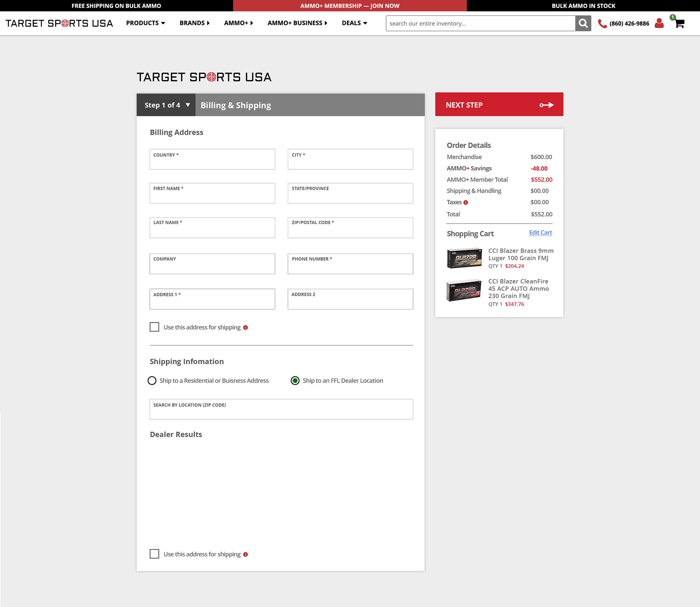Image resolution: width=700 pixels, height=607 pixels.
Task: Select Ship to an FFL Dealer Location
Action: (295, 380)
